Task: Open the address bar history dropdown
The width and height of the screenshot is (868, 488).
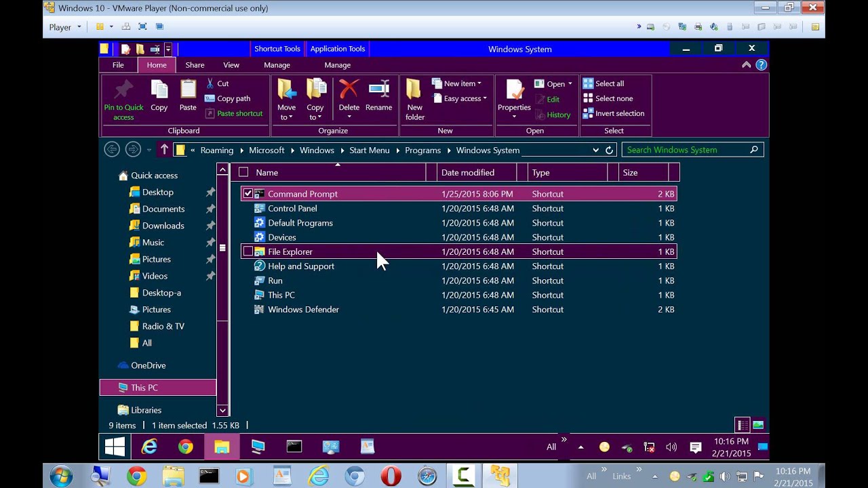Action: (x=595, y=150)
